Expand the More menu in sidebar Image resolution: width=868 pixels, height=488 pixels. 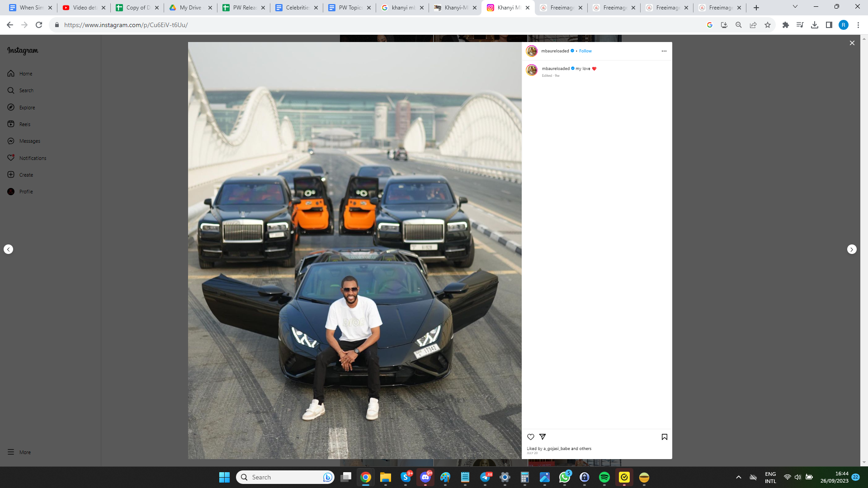click(x=25, y=452)
